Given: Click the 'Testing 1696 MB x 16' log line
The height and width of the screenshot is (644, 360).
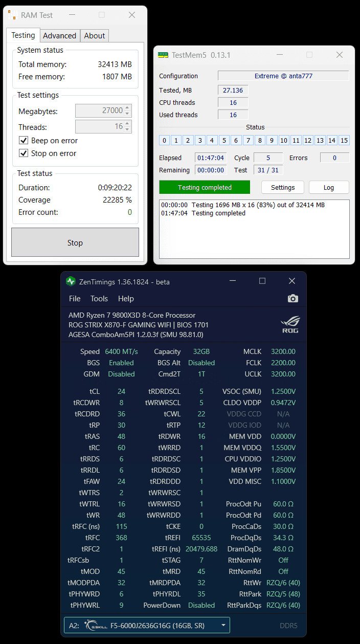Looking at the screenshot, I should 243,205.
